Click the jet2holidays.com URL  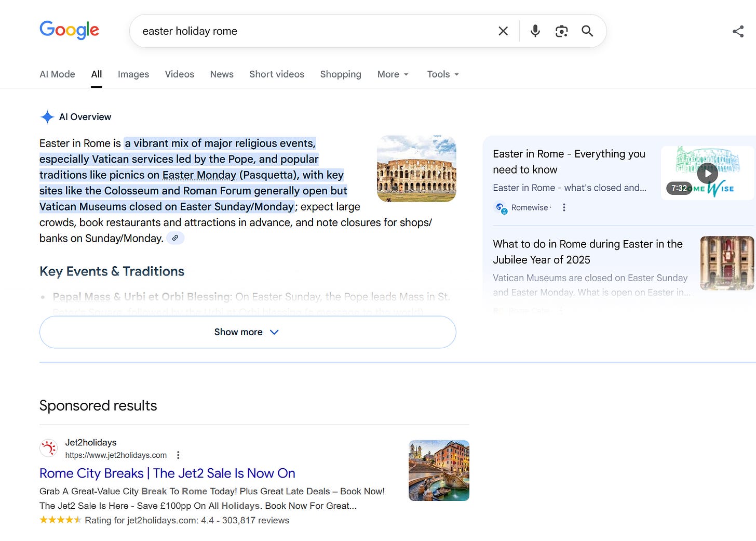point(116,455)
